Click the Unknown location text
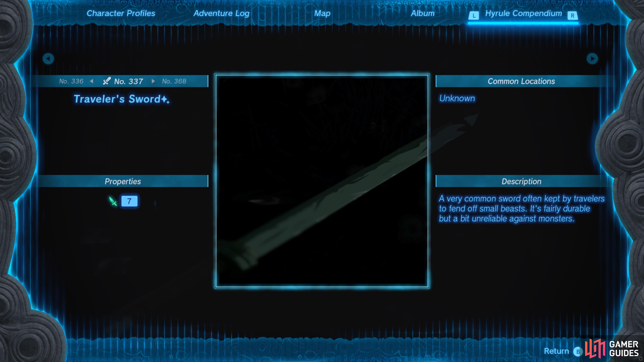Screen dimensions: 644x362 [x=457, y=98]
